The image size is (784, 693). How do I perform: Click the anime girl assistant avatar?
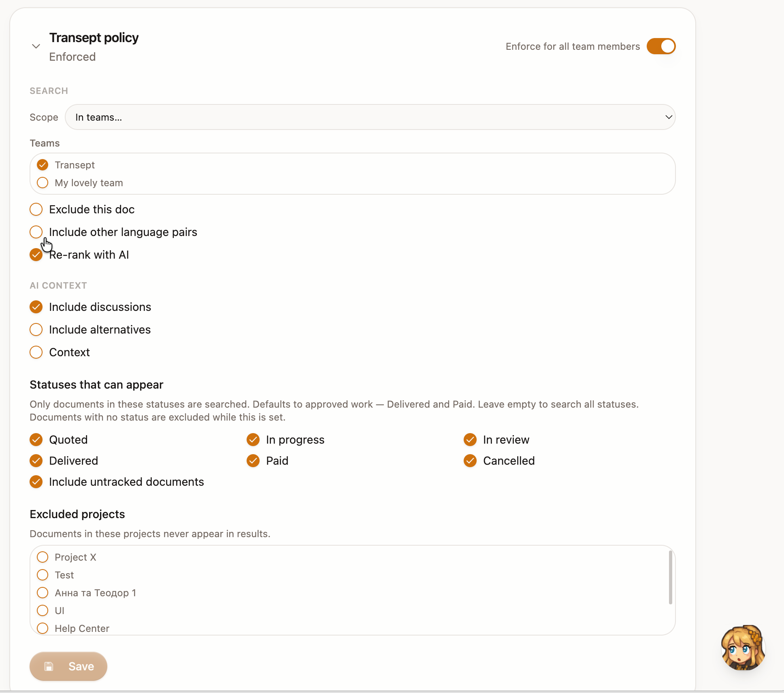point(743,648)
